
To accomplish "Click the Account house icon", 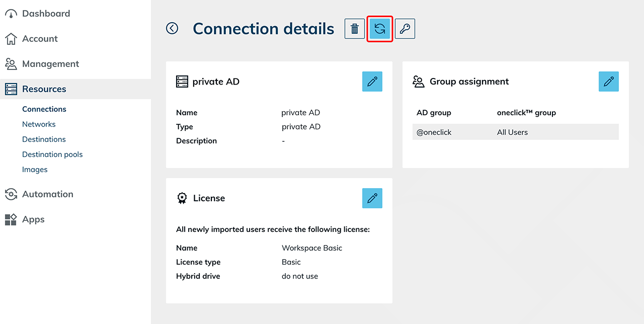I will coord(11,39).
